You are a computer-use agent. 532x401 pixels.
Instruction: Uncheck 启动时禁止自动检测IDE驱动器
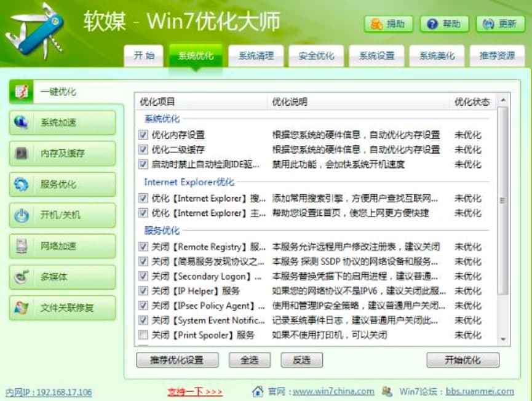143,164
